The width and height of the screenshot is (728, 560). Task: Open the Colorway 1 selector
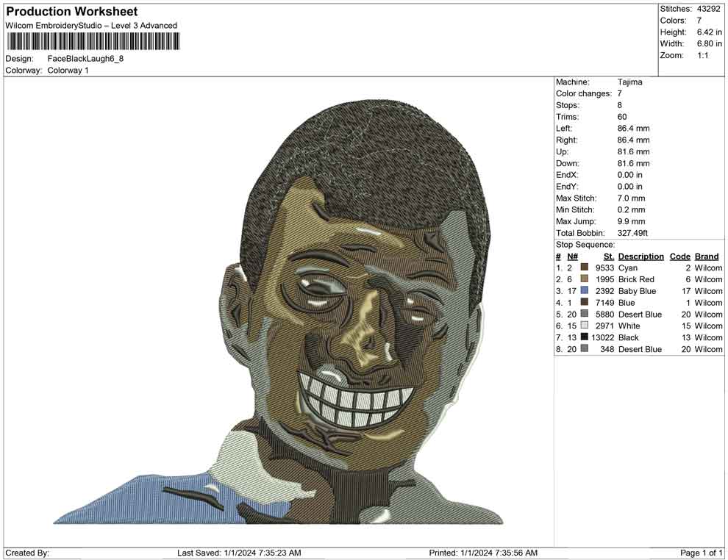tap(70, 71)
